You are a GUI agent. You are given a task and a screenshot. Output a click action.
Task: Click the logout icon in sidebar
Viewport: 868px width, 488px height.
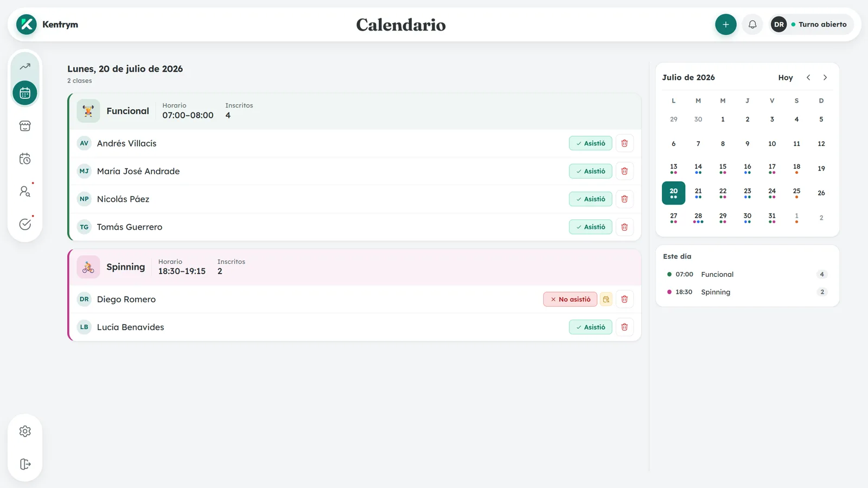(25, 464)
